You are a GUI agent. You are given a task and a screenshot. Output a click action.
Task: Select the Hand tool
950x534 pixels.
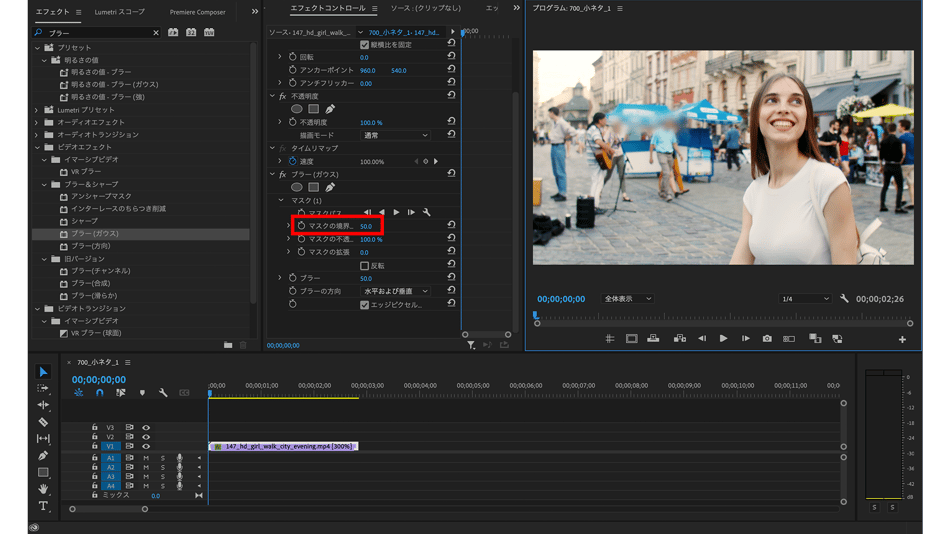(43, 489)
